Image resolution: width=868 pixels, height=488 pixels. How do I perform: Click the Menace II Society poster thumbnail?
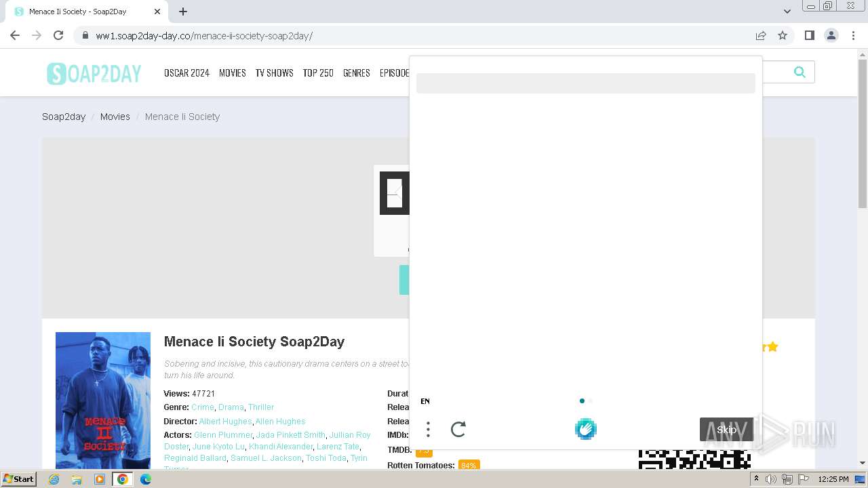[x=103, y=400]
